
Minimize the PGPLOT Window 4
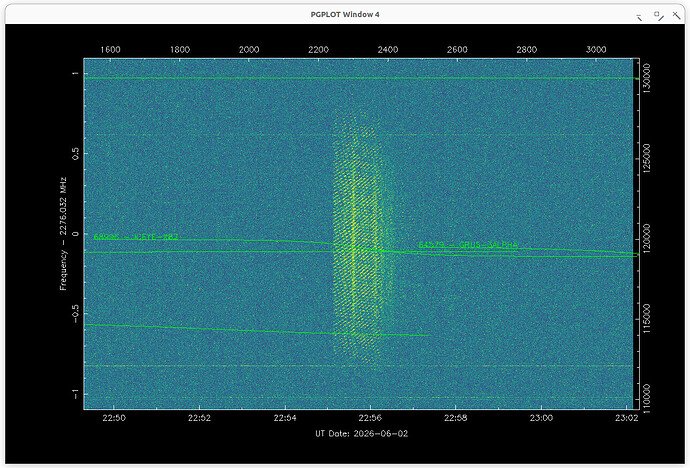(x=639, y=17)
